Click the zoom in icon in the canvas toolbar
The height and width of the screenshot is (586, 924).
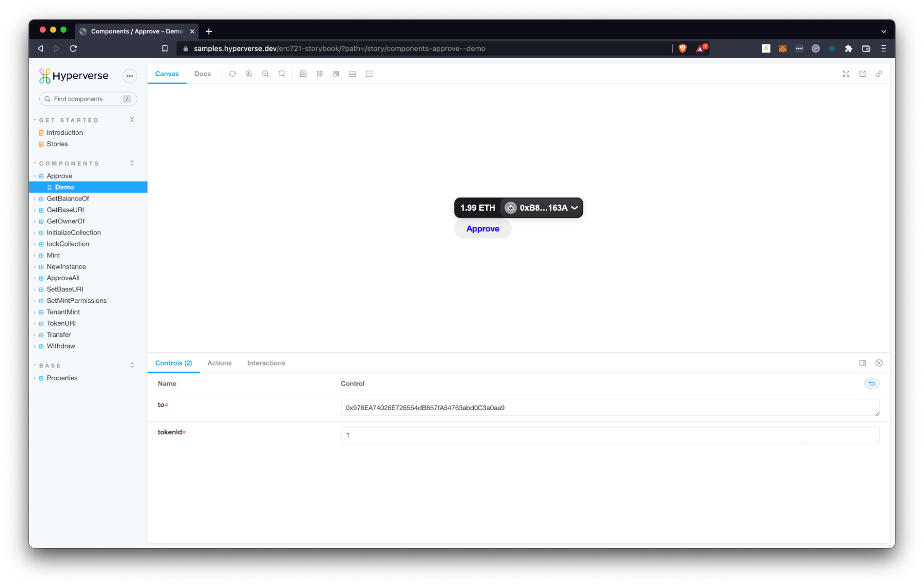249,74
